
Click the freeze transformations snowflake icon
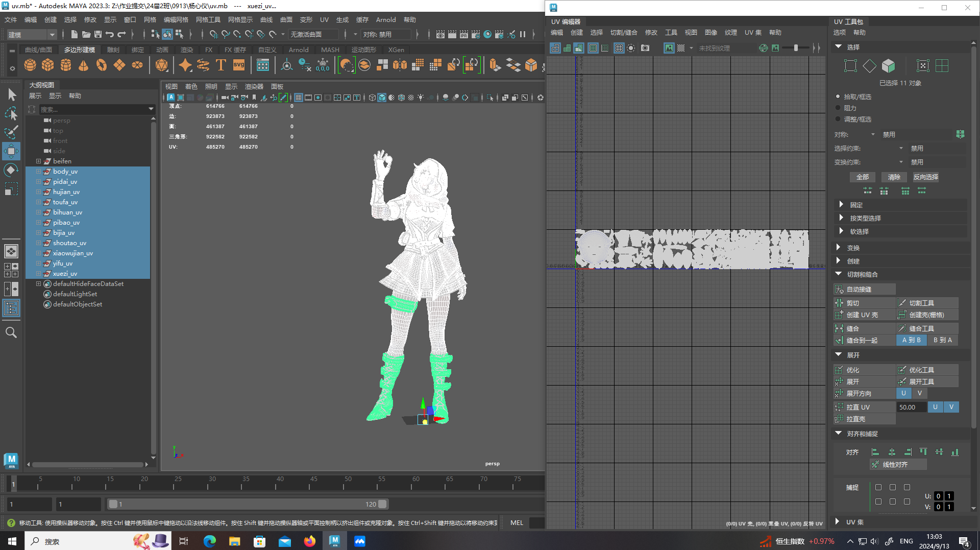[x=323, y=65]
